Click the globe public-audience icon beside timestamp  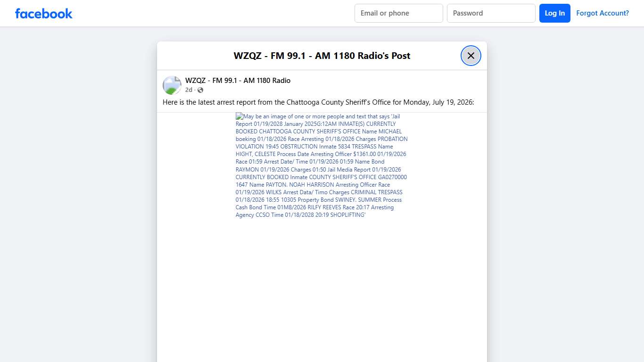[x=200, y=90]
